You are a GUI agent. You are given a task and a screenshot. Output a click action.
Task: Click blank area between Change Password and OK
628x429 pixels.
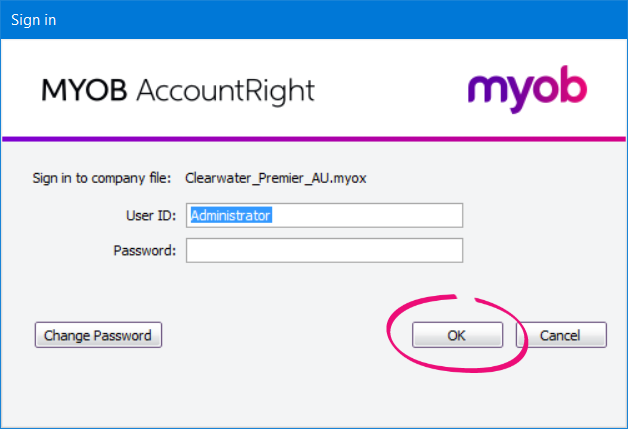pyautogui.click(x=270, y=336)
